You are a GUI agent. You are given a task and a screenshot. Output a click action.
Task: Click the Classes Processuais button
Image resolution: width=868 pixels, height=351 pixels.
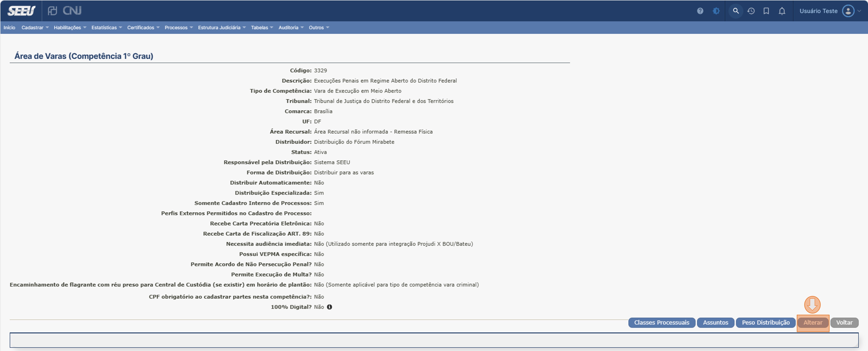661,323
